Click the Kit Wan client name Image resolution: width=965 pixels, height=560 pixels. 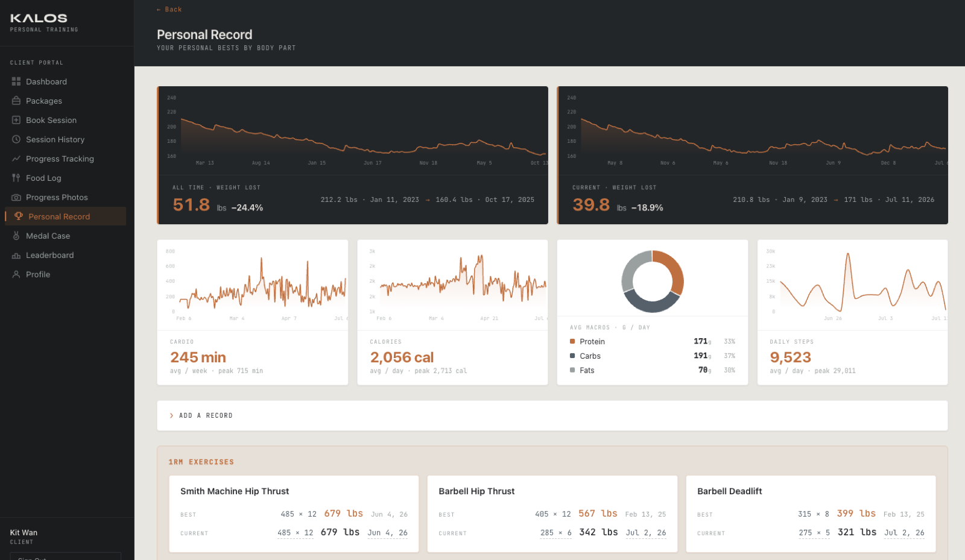[24, 533]
